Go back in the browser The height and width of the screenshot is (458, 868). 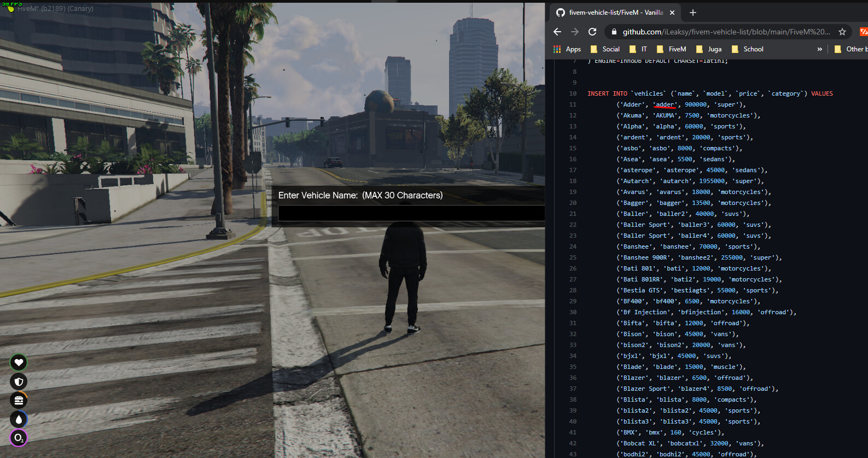[x=557, y=32]
